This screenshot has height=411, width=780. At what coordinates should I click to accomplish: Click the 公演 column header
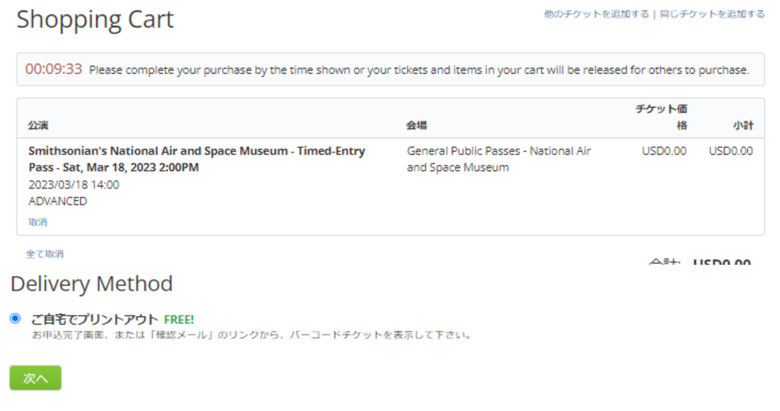[x=38, y=126]
